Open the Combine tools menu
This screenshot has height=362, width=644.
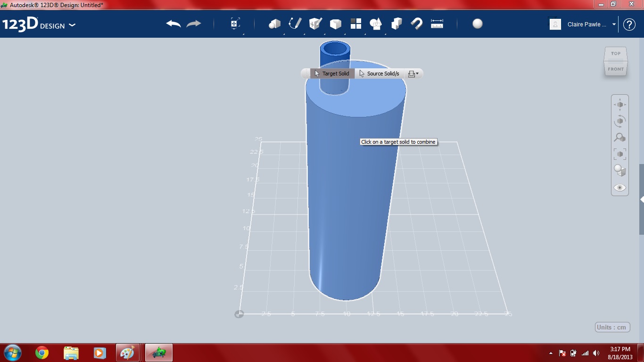point(396,24)
